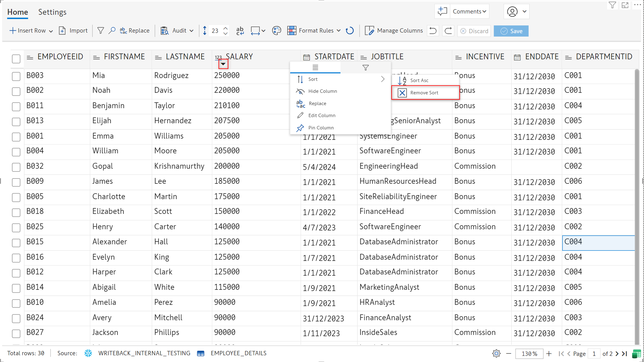Select the checkbox for row B003

point(16,76)
